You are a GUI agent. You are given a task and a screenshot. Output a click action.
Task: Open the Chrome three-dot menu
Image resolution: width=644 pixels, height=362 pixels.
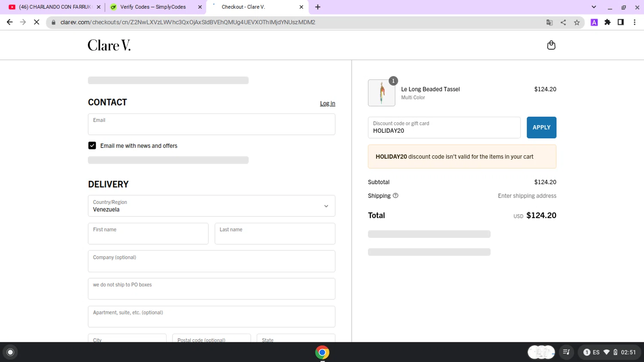pyautogui.click(x=635, y=22)
